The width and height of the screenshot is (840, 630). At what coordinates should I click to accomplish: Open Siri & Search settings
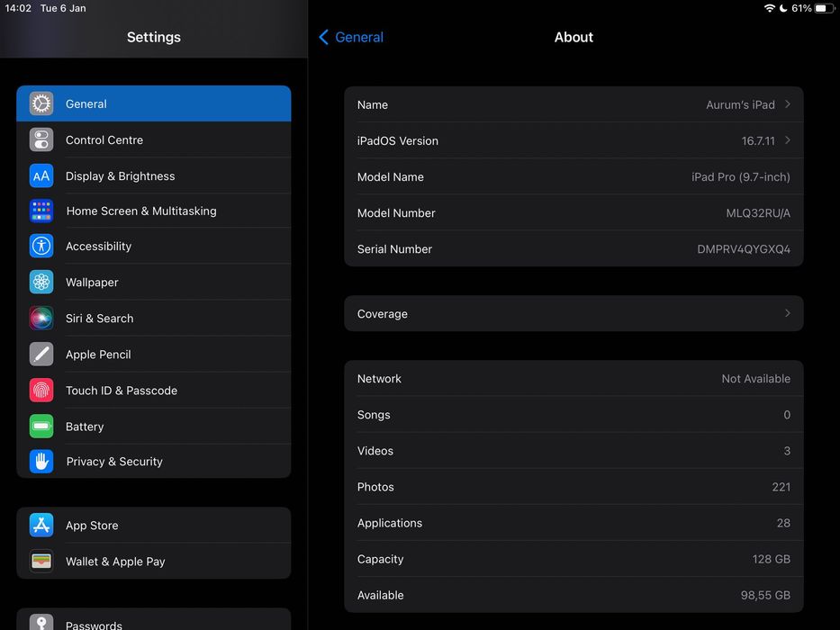154,319
